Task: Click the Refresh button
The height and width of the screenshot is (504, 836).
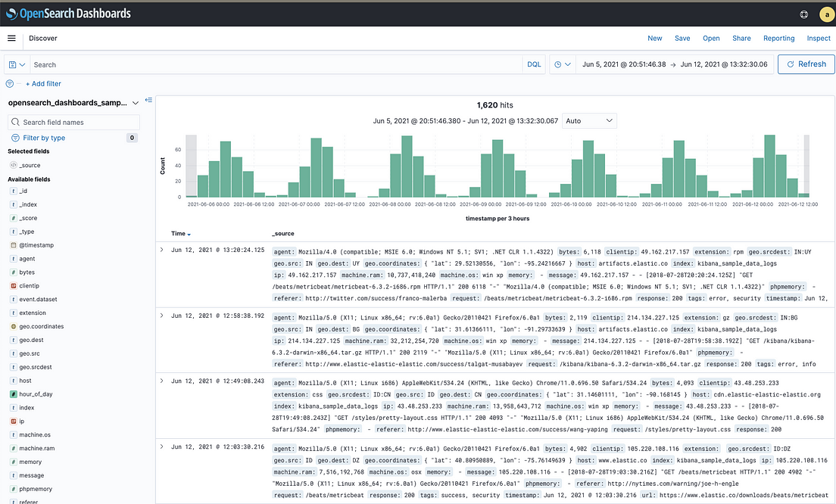Action: tap(806, 64)
